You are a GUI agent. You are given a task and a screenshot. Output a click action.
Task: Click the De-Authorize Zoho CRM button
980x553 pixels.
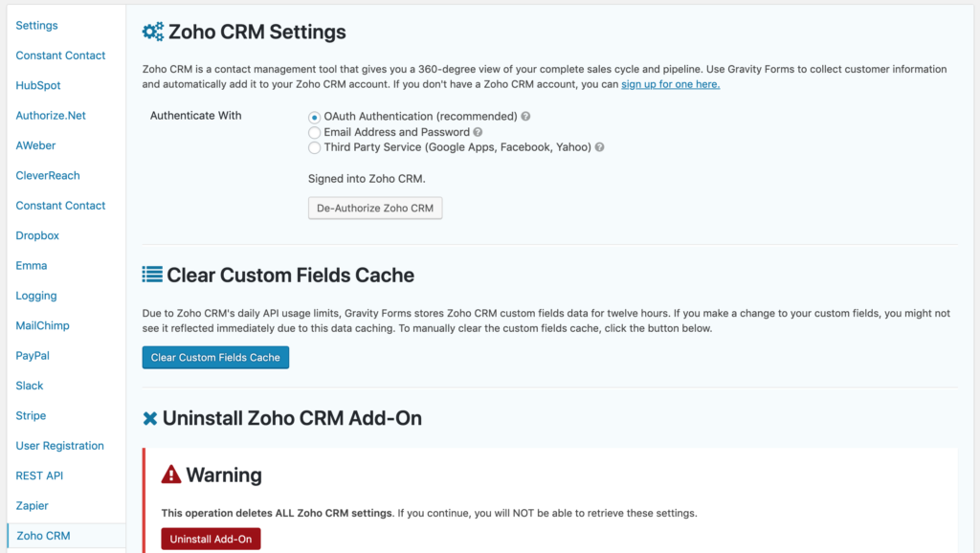tap(374, 208)
